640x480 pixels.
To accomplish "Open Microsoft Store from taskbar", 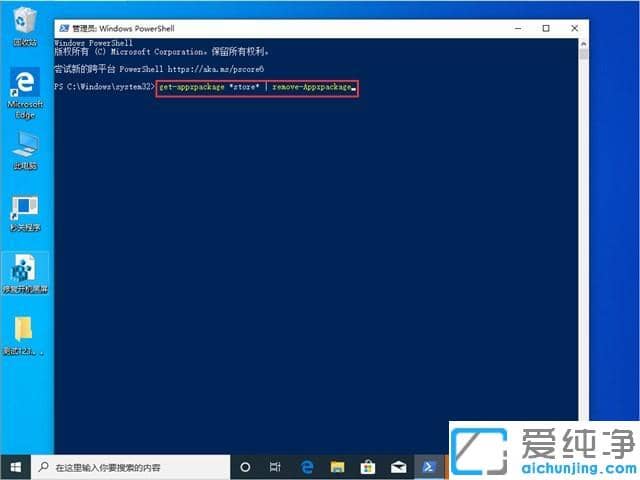I will click(x=368, y=467).
